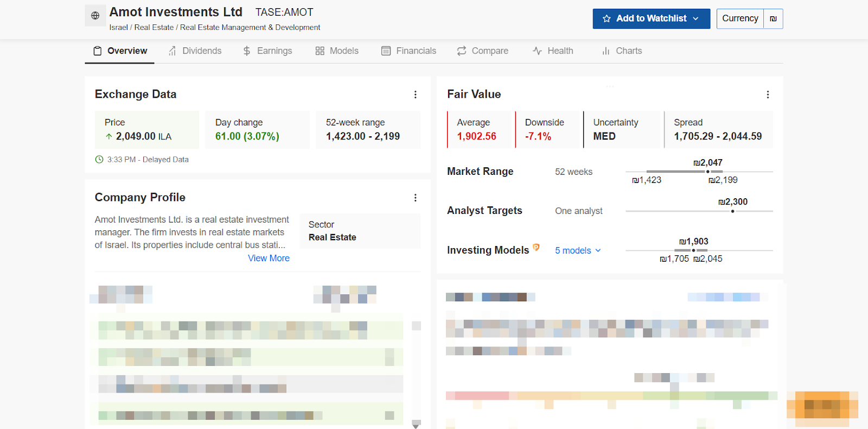
Task: Expand the 5 models dropdown
Action: pos(578,250)
